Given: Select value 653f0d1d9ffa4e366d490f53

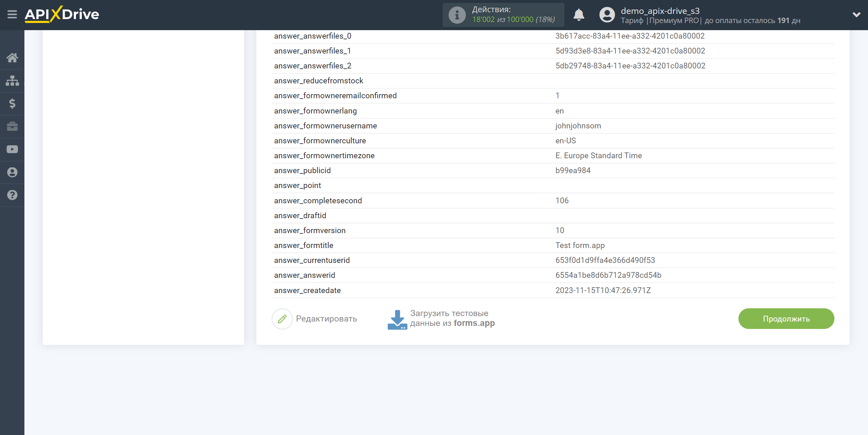Looking at the screenshot, I should (605, 260).
